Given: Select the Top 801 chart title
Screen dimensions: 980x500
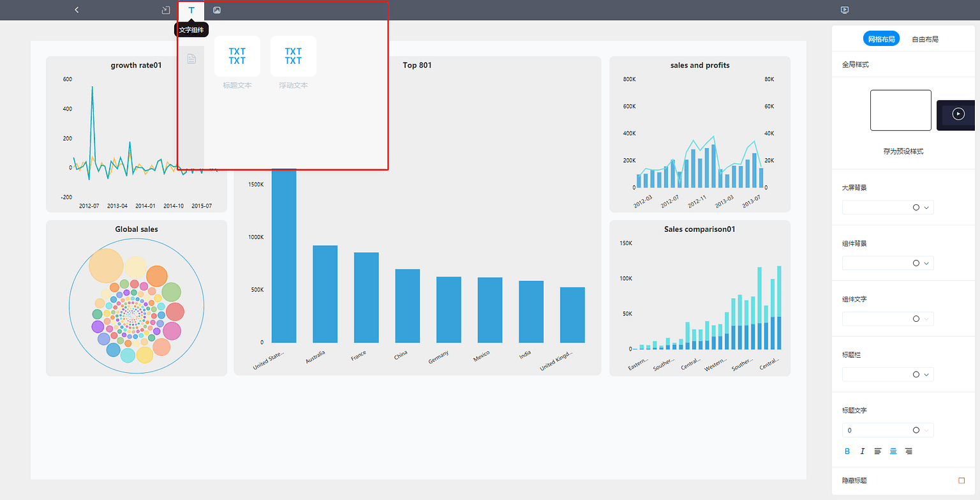Looking at the screenshot, I should click(417, 65).
